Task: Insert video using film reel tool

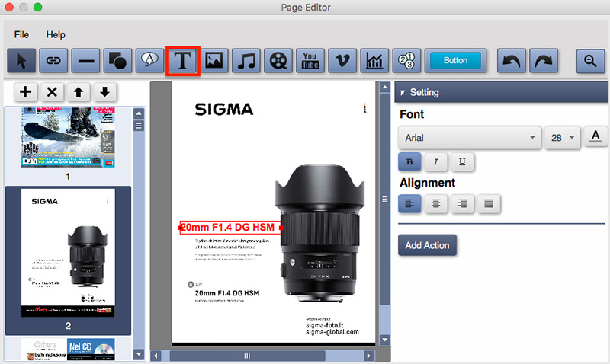Action: pyautogui.click(x=278, y=61)
